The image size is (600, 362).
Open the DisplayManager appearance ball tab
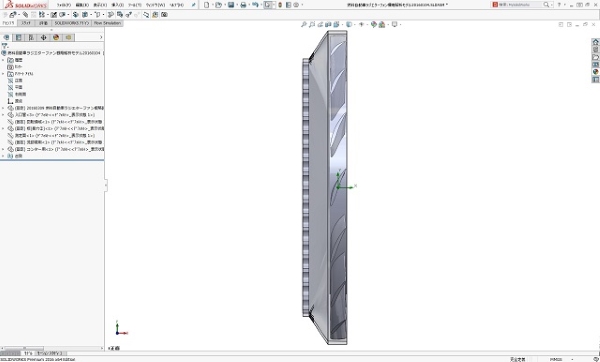(56, 38)
